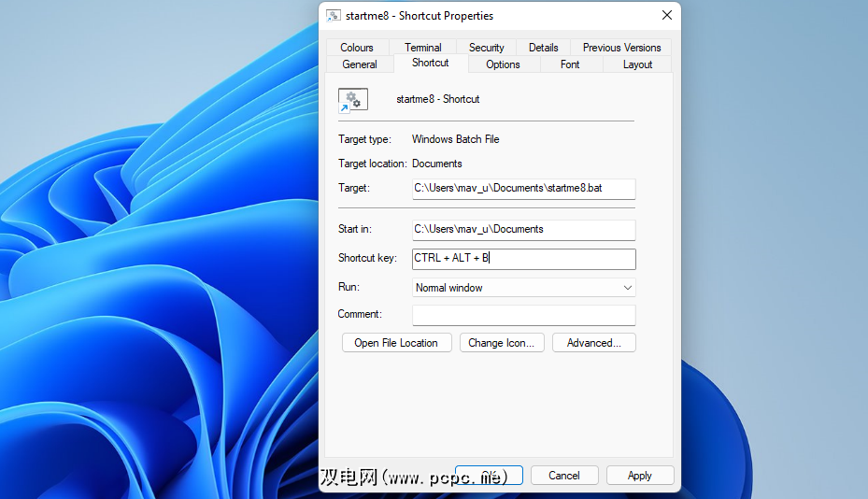Select the Previous Versions tab
Viewport: 868px width, 499px height.
click(621, 48)
